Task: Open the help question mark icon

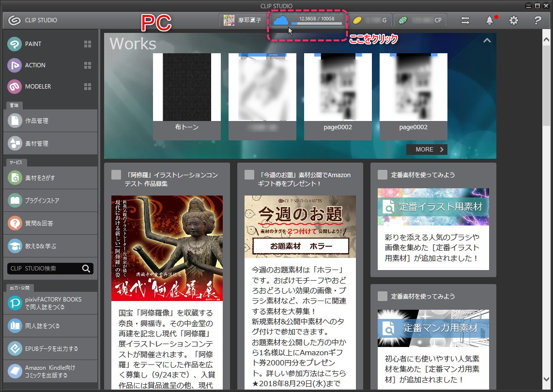Action: coord(538,20)
